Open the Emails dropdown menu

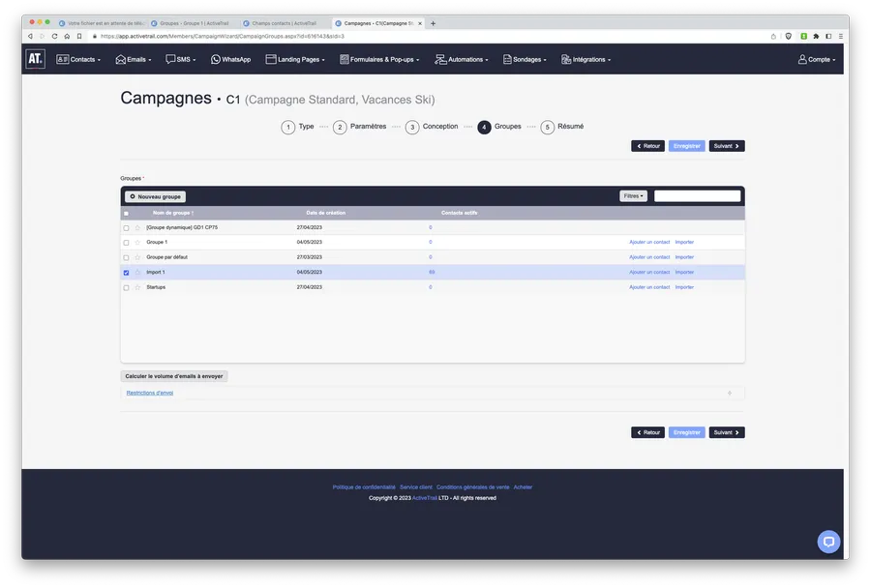pyautogui.click(x=134, y=59)
